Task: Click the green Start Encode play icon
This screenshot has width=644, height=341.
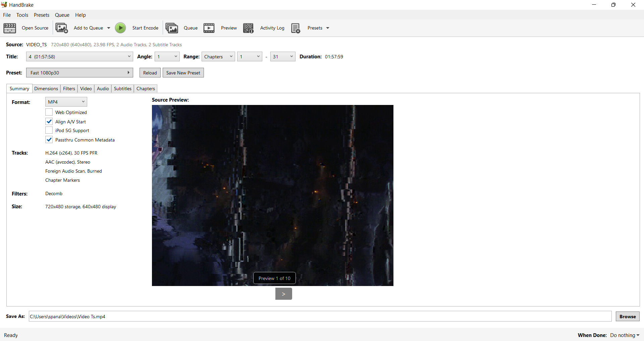Action: [x=120, y=28]
